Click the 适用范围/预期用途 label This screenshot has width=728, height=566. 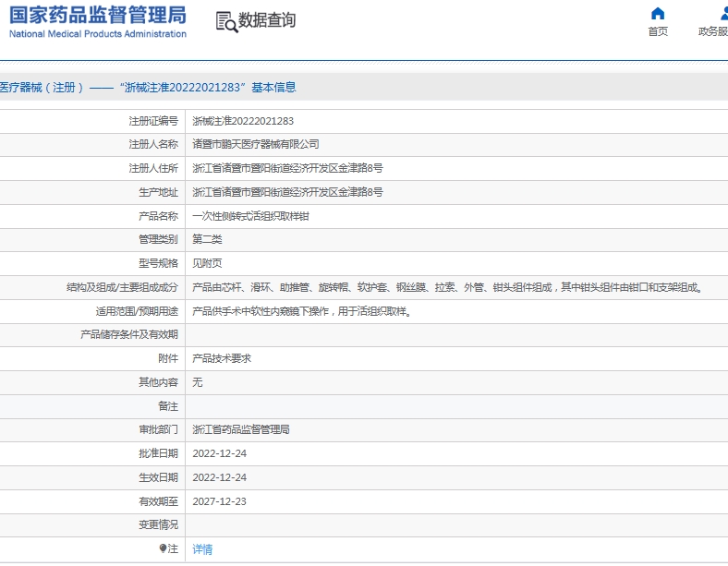pos(137,311)
